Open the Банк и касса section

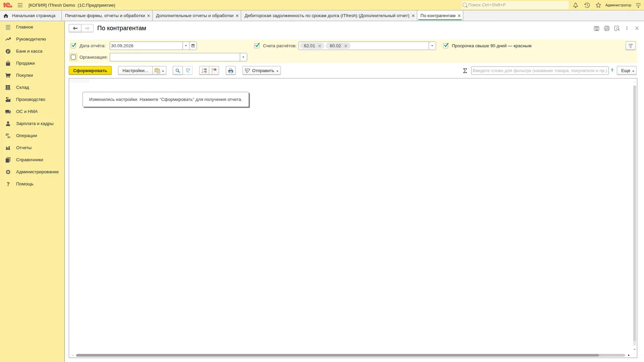click(x=29, y=51)
